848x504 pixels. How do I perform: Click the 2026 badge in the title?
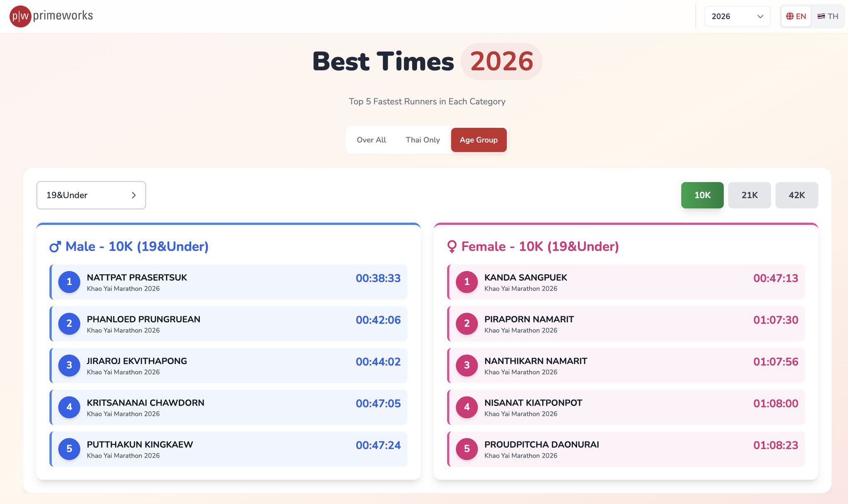[x=501, y=61]
